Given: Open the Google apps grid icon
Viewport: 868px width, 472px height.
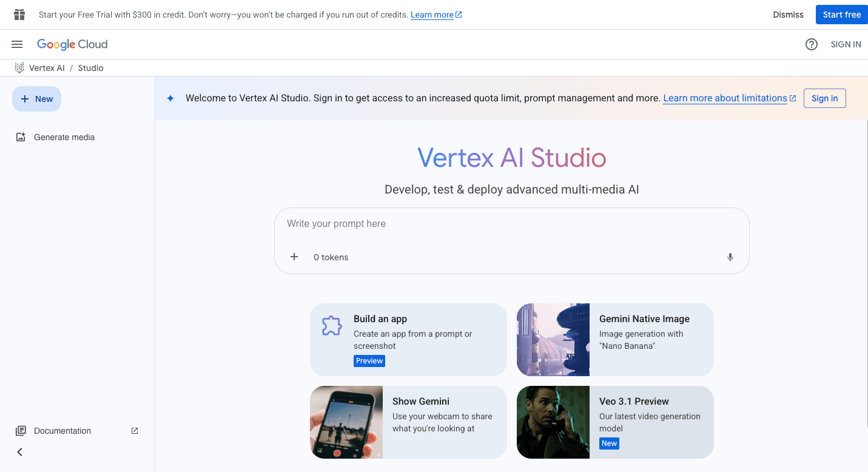Looking at the screenshot, I should pos(19,14).
